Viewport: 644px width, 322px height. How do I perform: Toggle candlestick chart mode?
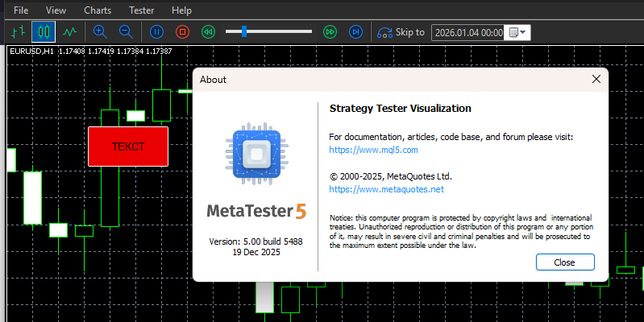44,32
